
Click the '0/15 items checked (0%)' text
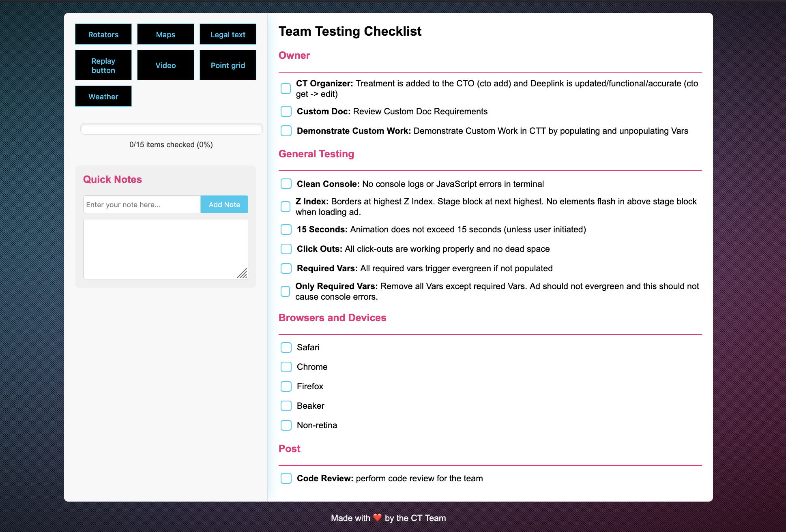coord(171,145)
